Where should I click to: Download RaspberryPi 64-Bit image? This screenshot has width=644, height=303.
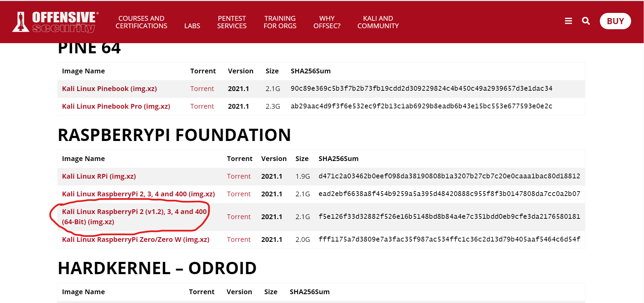point(134,217)
